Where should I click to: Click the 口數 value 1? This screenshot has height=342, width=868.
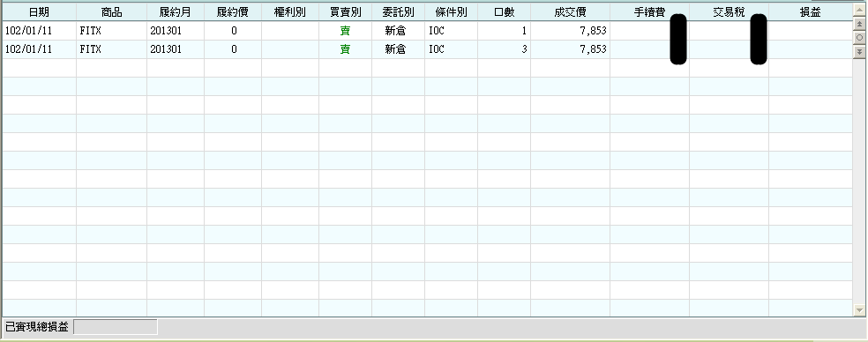524,31
